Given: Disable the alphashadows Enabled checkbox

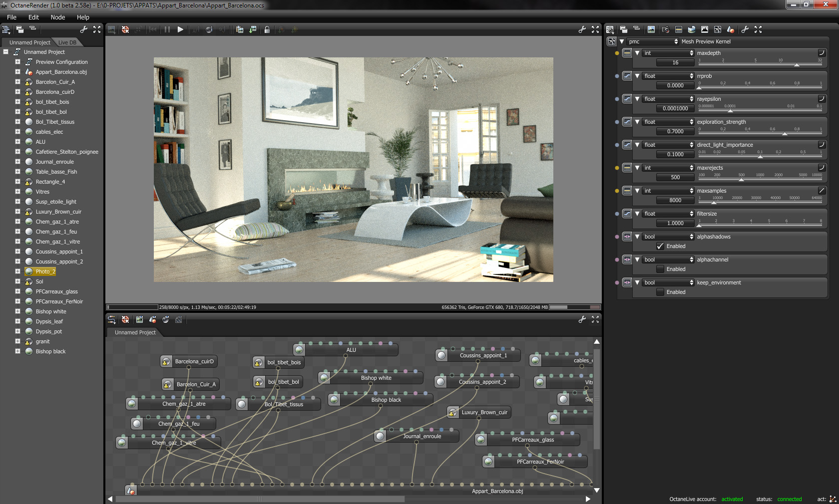Looking at the screenshot, I should pos(660,246).
